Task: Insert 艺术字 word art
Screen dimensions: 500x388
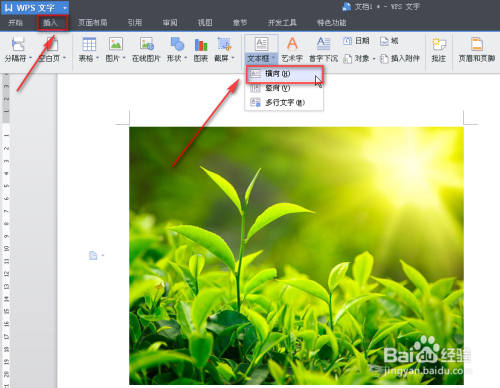Action: pos(292,49)
